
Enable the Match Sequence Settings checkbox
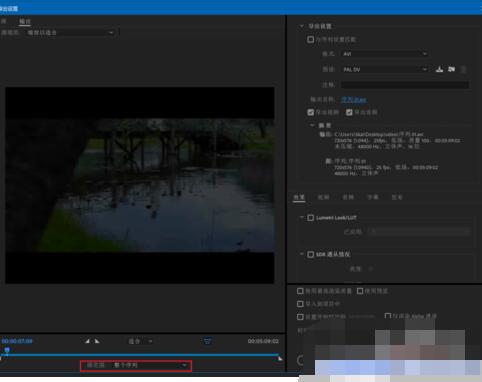click(311, 40)
